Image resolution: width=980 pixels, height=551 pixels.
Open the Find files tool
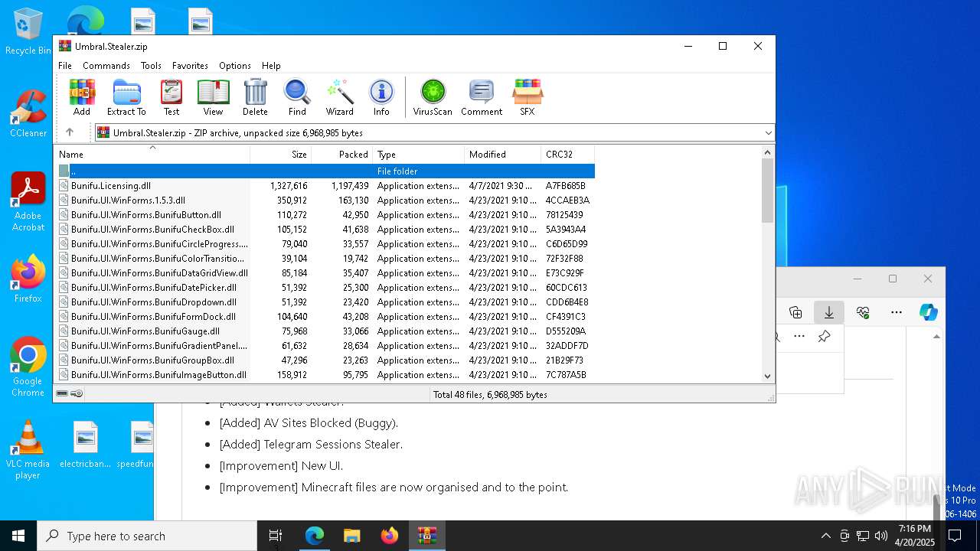click(297, 97)
